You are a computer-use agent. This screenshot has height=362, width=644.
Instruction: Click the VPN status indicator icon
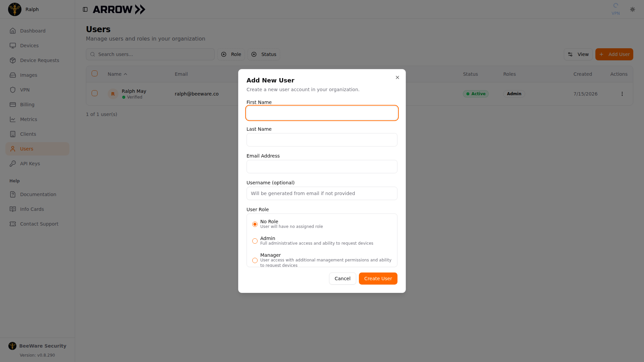[615, 6]
